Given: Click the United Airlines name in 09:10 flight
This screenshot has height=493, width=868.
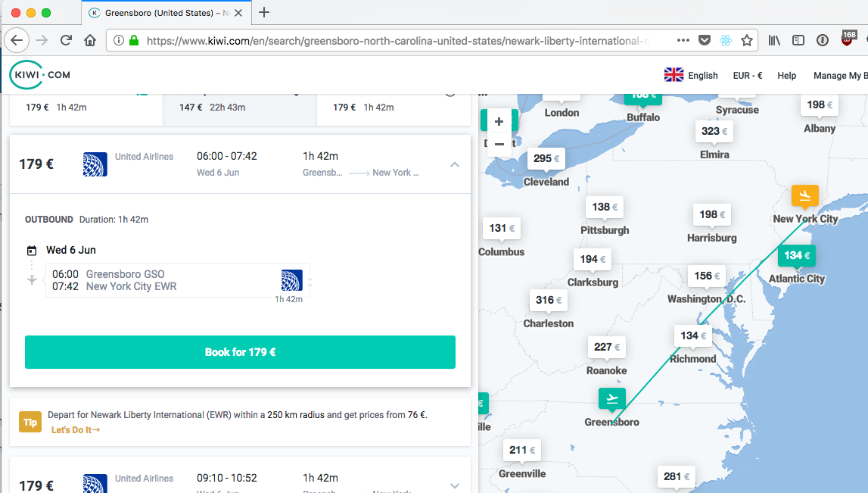Looking at the screenshot, I should tap(144, 479).
